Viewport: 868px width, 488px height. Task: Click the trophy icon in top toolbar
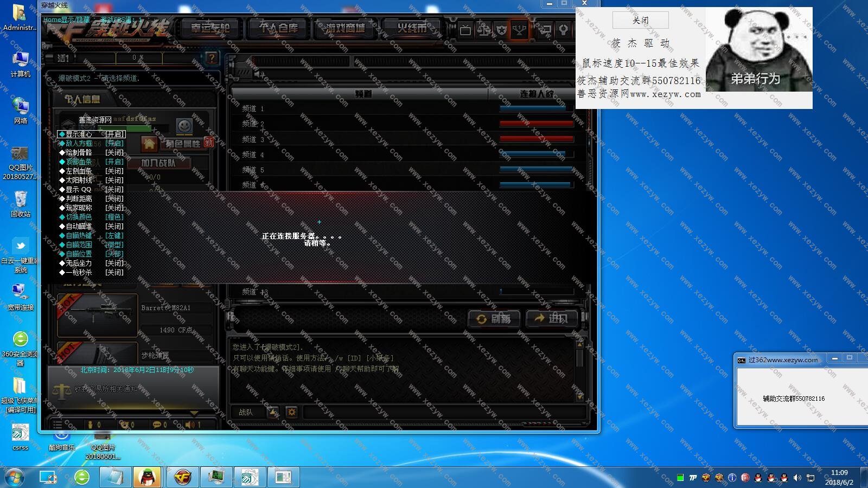click(x=520, y=30)
